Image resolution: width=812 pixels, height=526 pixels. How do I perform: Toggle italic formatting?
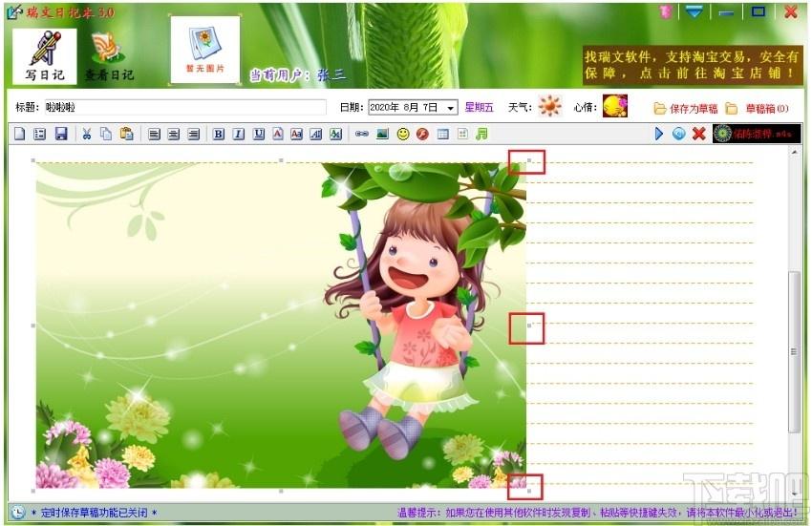[238, 134]
